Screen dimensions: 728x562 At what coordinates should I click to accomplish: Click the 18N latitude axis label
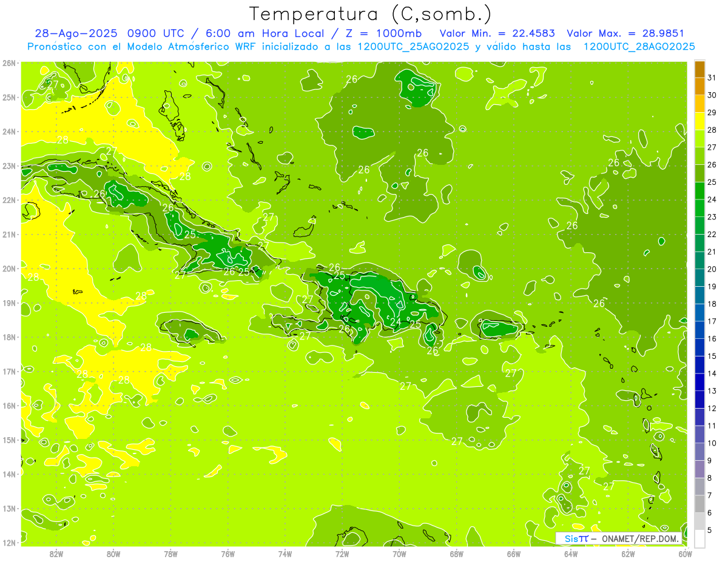click(9, 337)
